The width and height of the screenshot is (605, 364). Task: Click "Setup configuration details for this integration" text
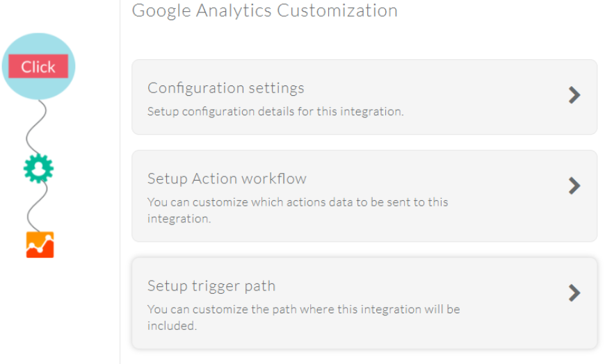click(x=275, y=111)
